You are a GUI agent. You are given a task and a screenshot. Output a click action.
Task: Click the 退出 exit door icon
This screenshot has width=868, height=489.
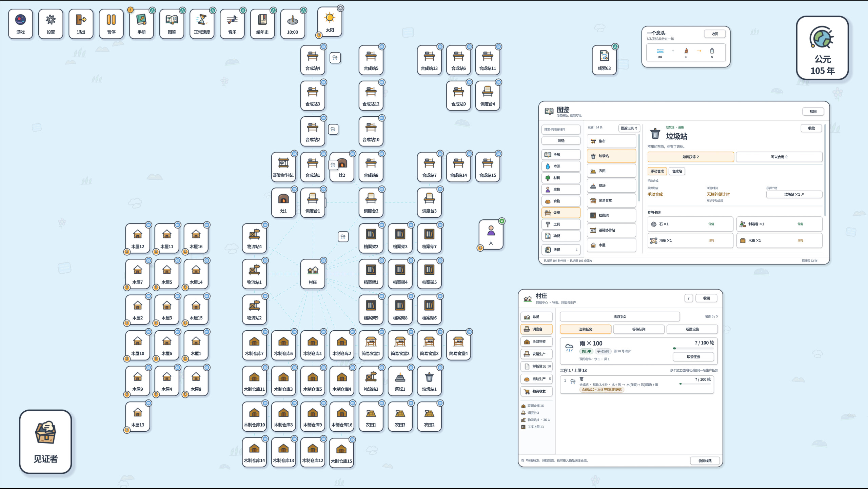(x=81, y=24)
